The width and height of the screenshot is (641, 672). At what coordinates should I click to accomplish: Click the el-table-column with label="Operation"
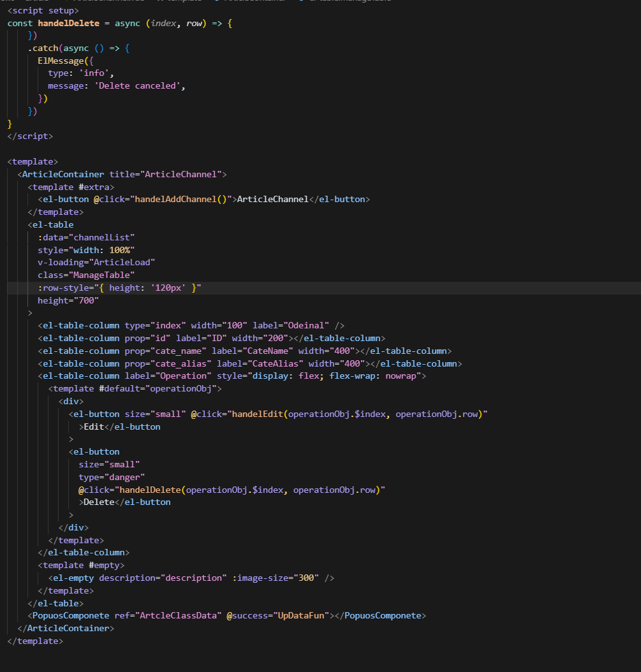point(232,376)
